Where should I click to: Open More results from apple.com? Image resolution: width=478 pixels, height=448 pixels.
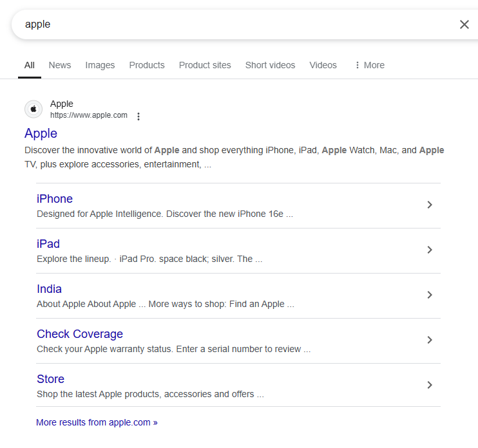(x=97, y=422)
